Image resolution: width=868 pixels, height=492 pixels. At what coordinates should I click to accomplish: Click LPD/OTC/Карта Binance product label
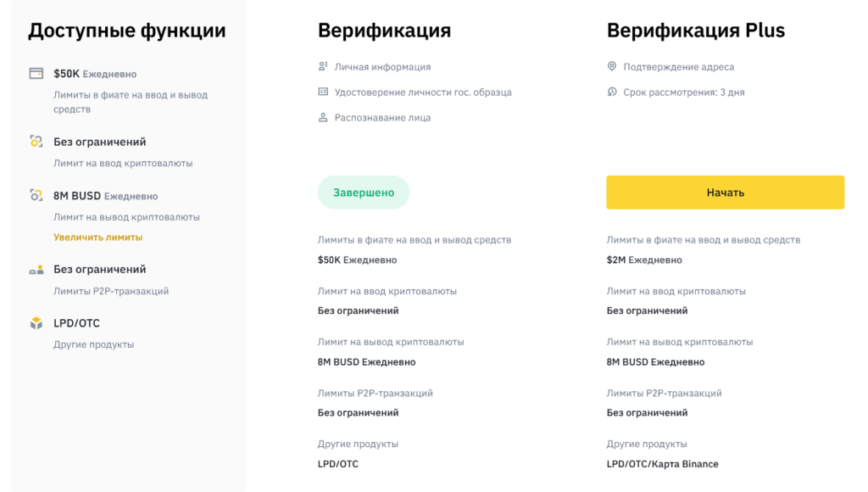pyautogui.click(x=661, y=464)
